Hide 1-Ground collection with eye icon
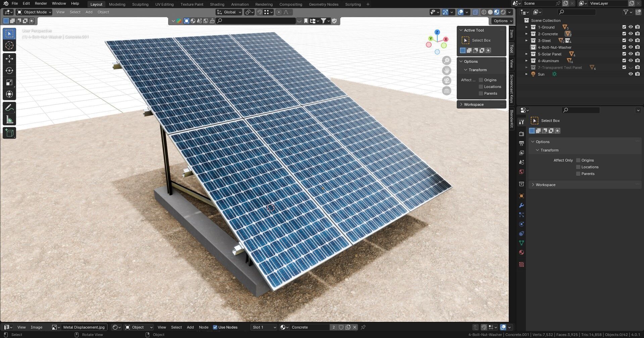 pos(631,27)
